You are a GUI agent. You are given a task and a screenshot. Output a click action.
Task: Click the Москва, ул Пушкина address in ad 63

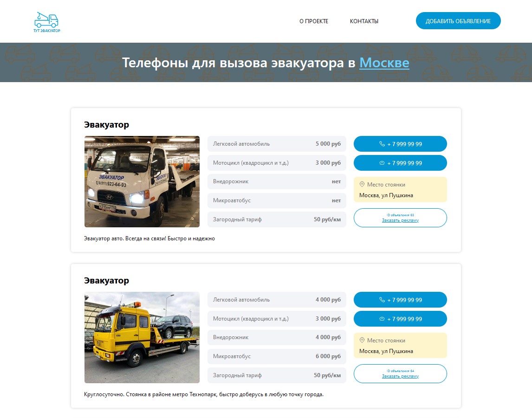[x=386, y=195]
